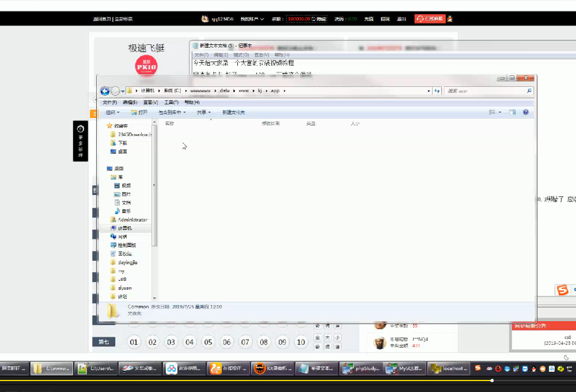Click the yellow video progress bar handle
Screen dimensions: 576x392
pyautogui.click(x=492, y=380)
